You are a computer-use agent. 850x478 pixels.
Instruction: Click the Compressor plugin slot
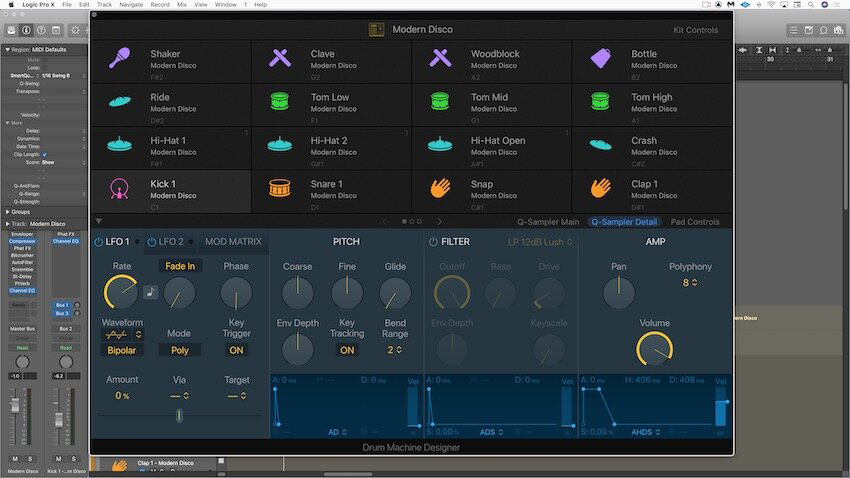click(x=22, y=241)
